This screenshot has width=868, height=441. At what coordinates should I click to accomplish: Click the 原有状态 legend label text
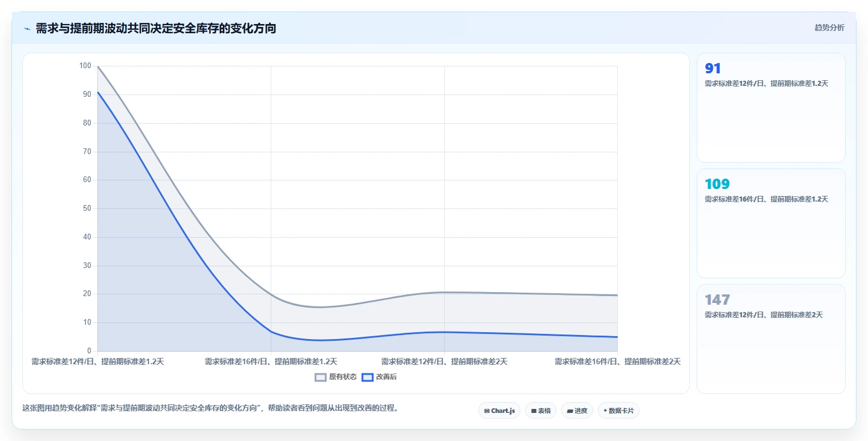click(x=343, y=377)
